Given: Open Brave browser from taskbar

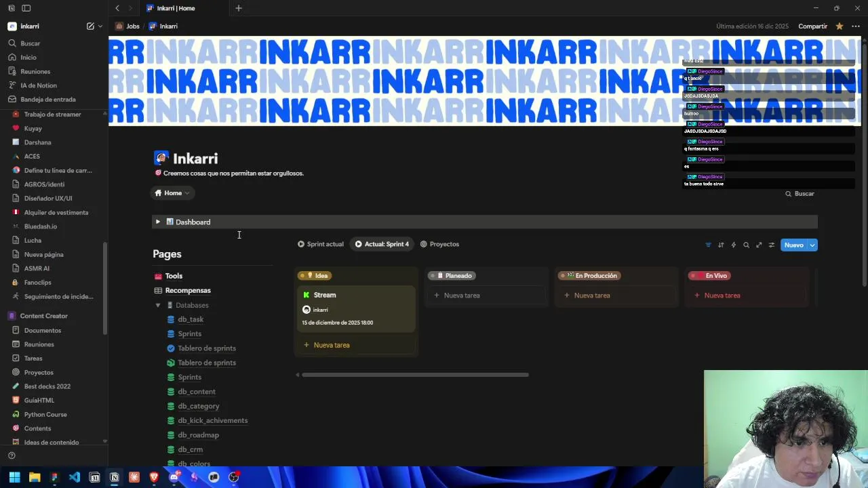Looking at the screenshot, I should pyautogui.click(x=154, y=477).
